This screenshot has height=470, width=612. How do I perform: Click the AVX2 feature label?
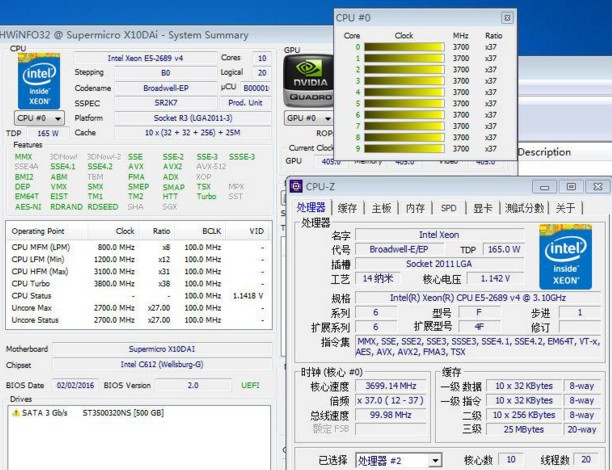173,167
